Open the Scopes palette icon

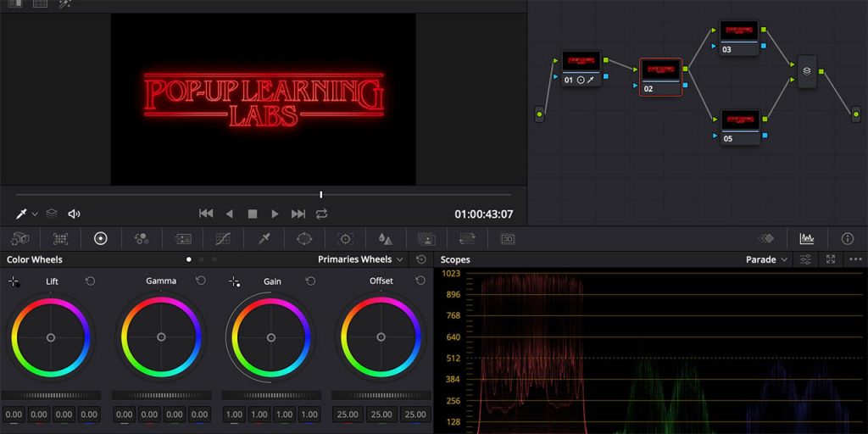pyautogui.click(x=806, y=239)
